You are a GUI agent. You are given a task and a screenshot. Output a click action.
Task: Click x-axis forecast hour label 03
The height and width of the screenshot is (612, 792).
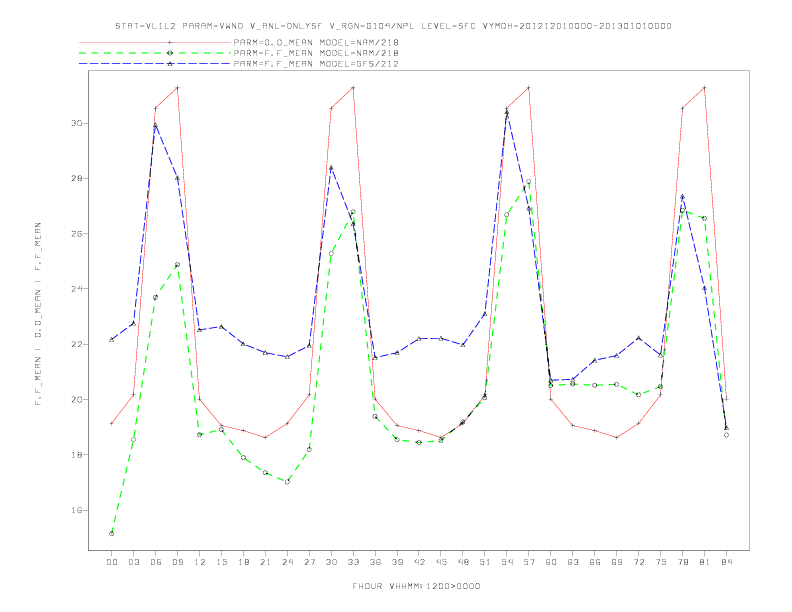coord(133,562)
